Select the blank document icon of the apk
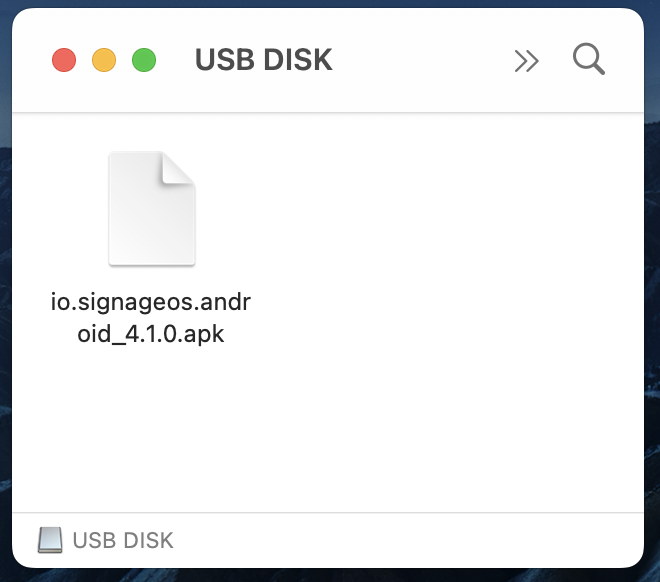 [152, 208]
